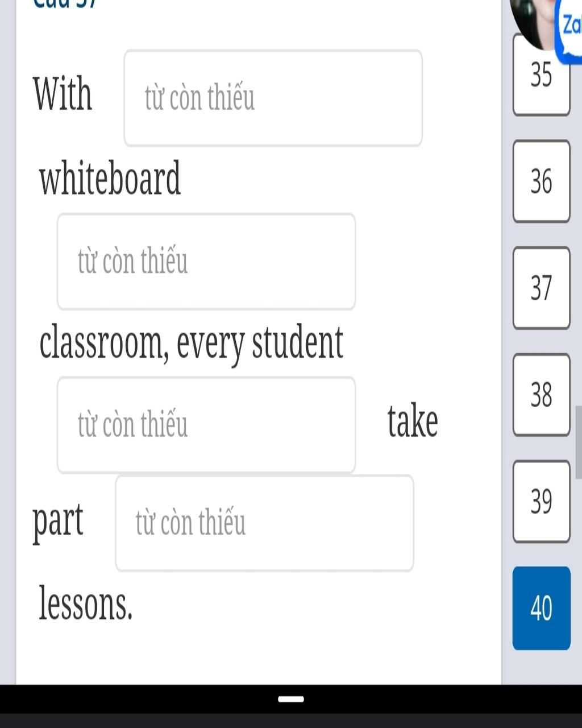Switch to question 39
582x728 pixels.
(x=541, y=501)
